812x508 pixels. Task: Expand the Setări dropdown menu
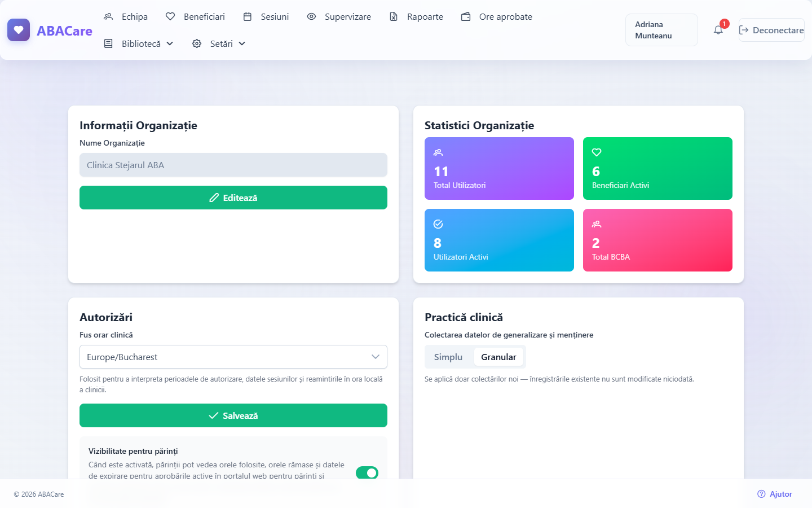(219, 43)
